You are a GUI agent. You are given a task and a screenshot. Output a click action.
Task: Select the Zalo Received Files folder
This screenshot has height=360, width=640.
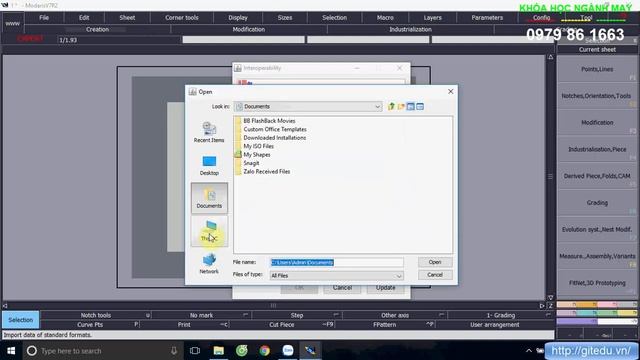click(x=267, y=171)
